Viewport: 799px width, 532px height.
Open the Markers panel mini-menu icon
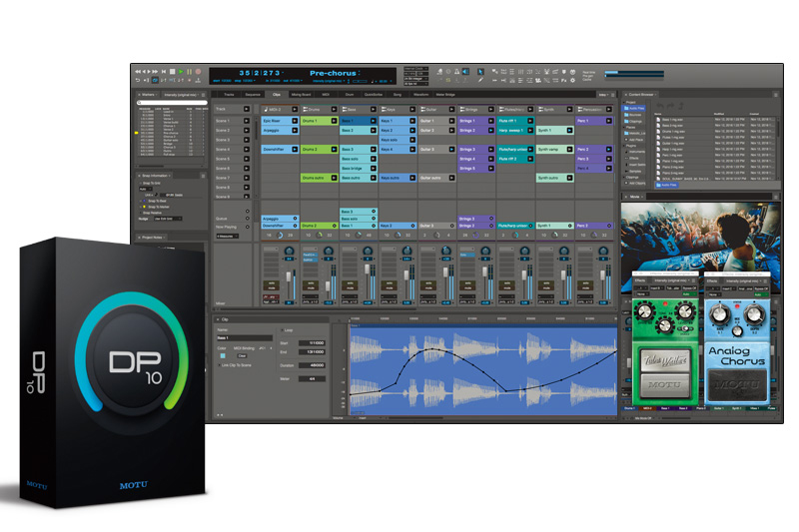click(204, 95)
